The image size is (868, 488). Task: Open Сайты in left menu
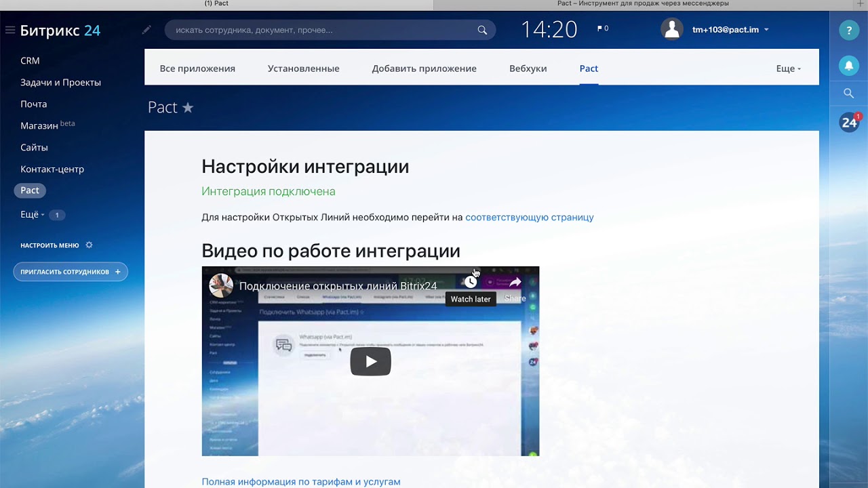click(x=34, y=147)
